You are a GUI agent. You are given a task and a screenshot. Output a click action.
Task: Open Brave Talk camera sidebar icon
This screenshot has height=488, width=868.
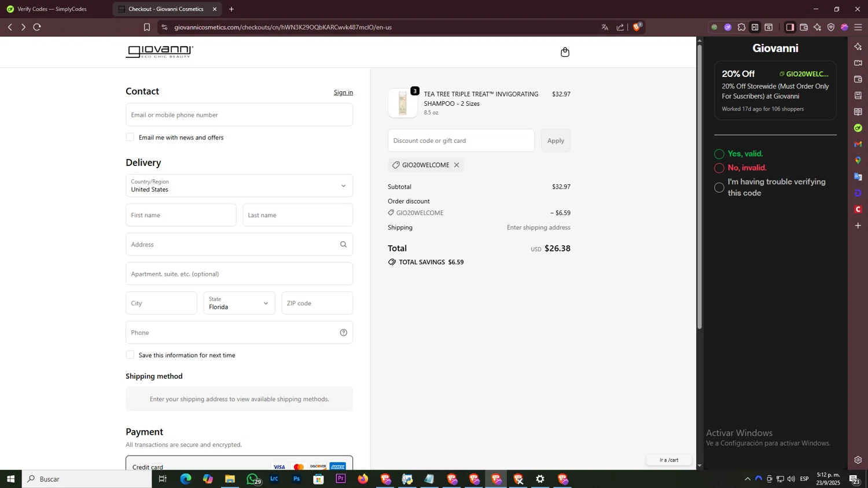click(858, 62)
